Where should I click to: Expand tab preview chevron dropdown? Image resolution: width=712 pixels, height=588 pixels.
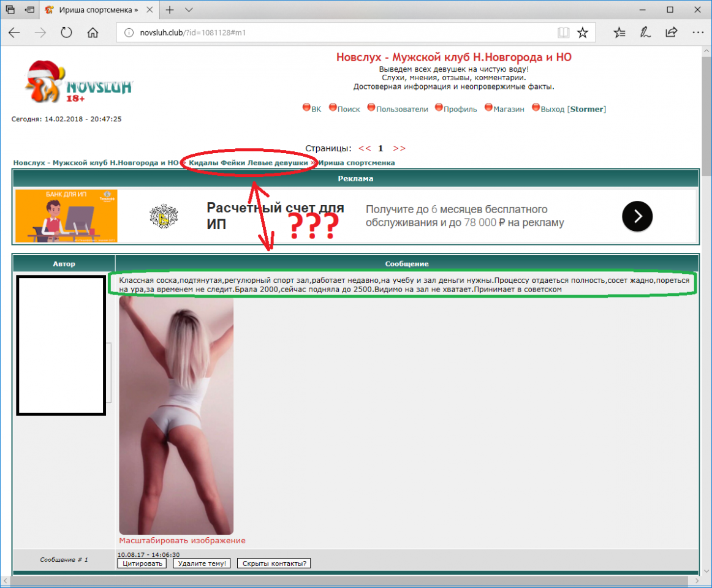pos(189,10)
